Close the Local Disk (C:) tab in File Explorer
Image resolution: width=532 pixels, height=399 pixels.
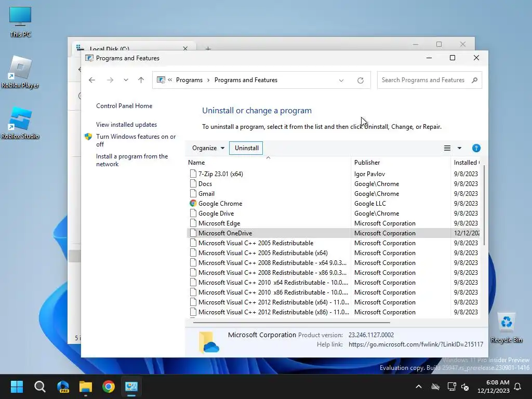[185, 48]
